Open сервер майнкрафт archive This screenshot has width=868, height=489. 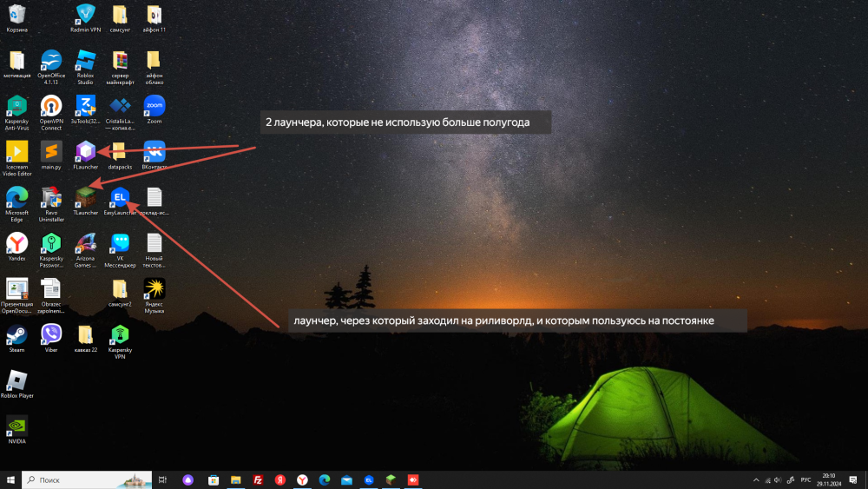(x=120, y=67)
